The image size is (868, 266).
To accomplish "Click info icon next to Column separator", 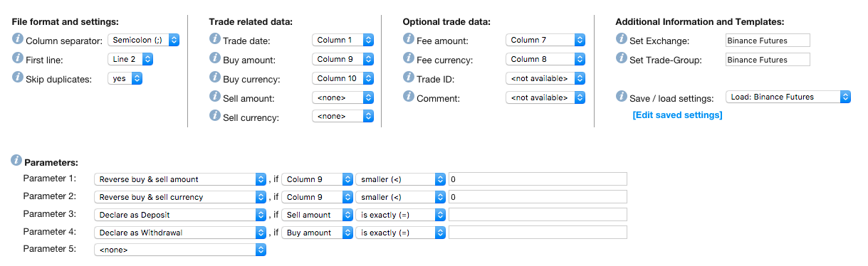I will [x=18, y=40].
